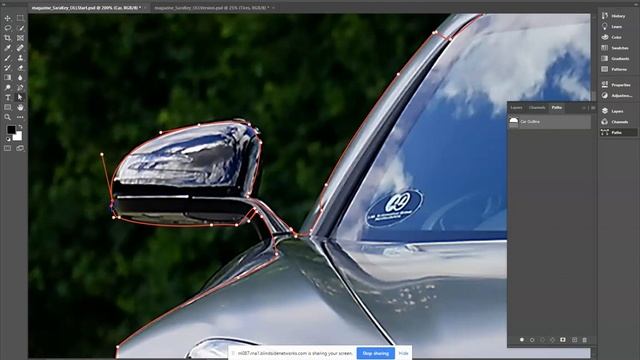This screenshot has height=360, width=640.
Task: Select the Dodge tool
Action: 7,87
